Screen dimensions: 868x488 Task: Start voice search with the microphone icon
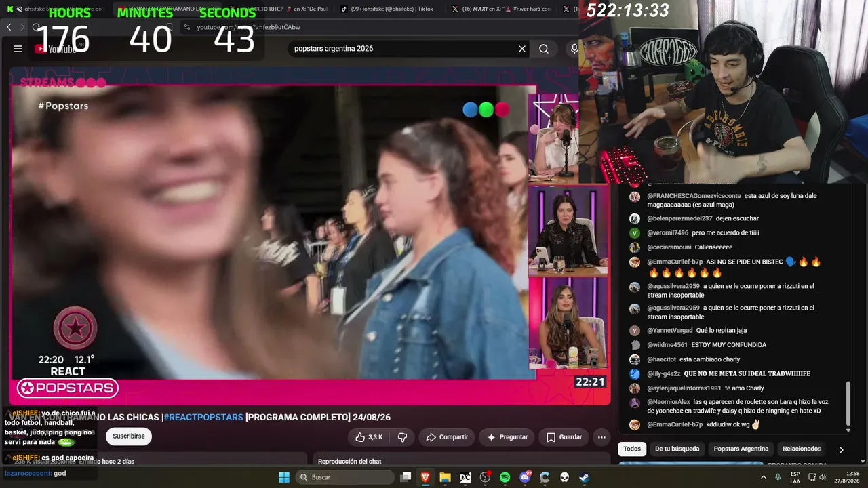pyautogui.click(x=574, y=49)
